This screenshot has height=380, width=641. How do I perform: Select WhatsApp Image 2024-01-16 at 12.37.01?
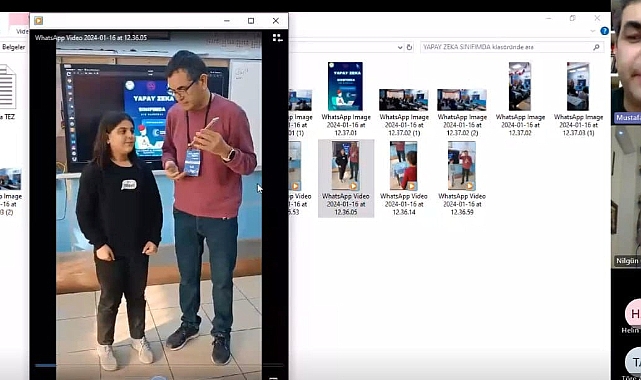click(346, 99)
